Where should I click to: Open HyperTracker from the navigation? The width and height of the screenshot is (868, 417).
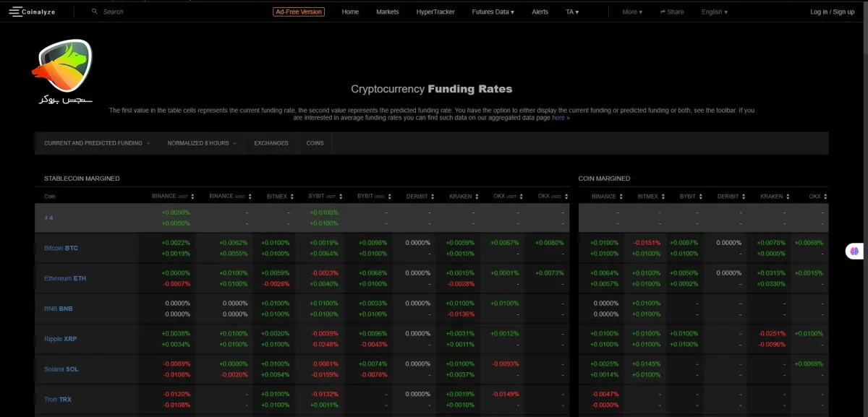[435, 12]
